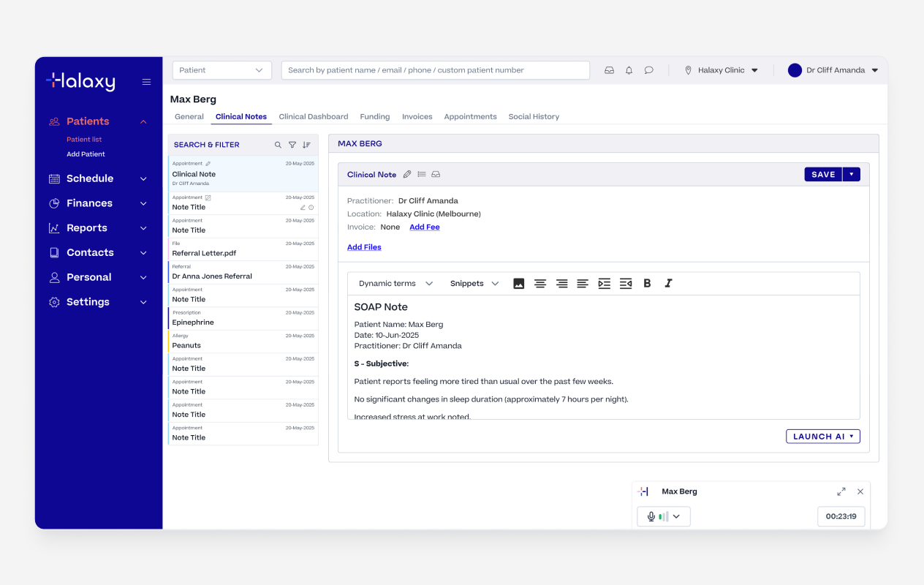Expand the Reports section chevron
The image size is (924, 585).
point(143,228)
